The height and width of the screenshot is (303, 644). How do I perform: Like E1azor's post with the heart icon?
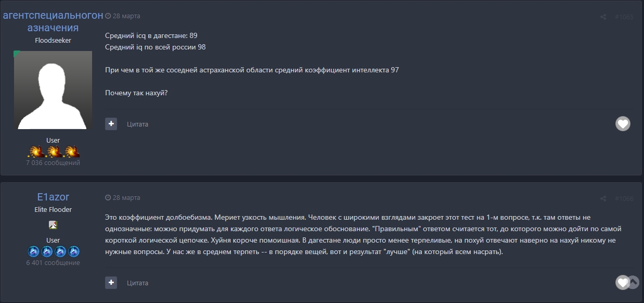click(x=622, y=282)
